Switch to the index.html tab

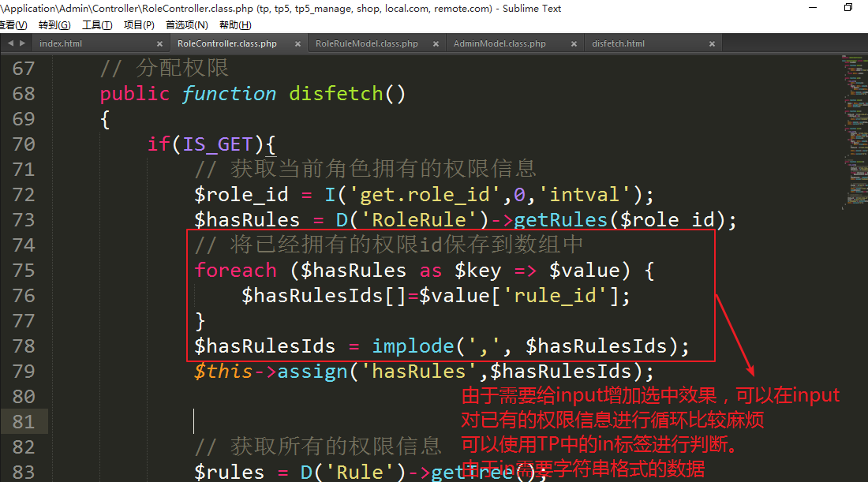coord(61,44)
